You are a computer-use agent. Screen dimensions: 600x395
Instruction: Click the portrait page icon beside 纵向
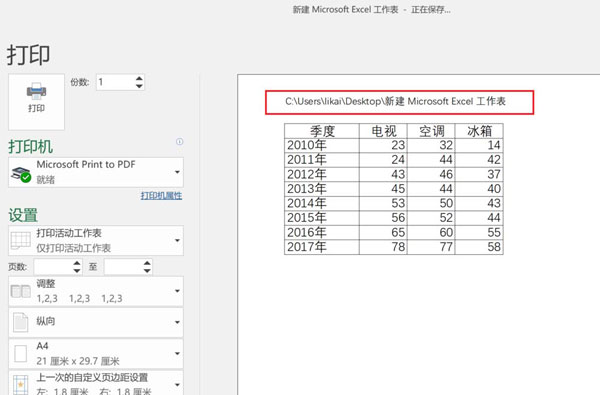pyautogui.click(x=20, y=322)
